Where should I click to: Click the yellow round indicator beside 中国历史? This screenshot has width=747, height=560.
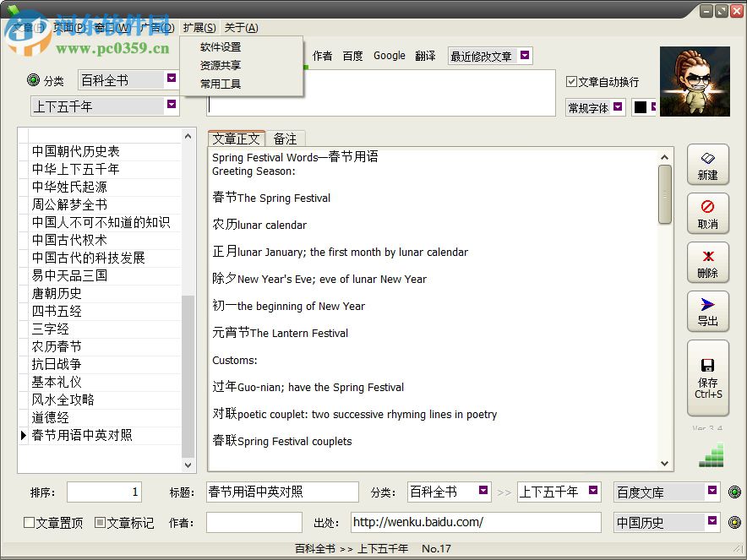pos(735,522)
